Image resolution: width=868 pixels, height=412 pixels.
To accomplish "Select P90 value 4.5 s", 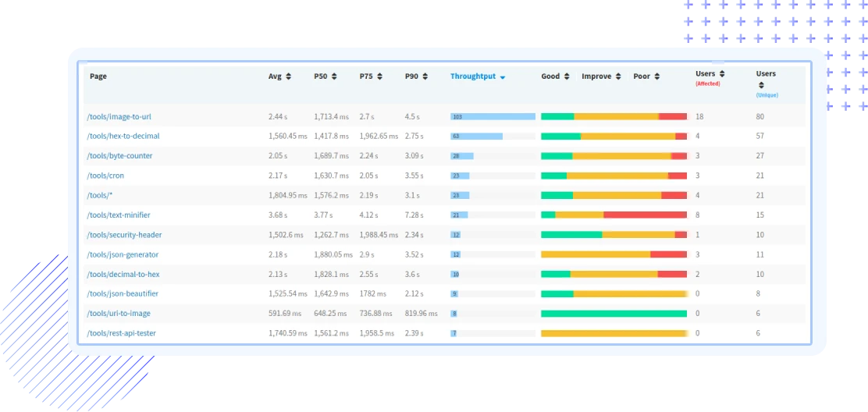I will coord(412,117).
